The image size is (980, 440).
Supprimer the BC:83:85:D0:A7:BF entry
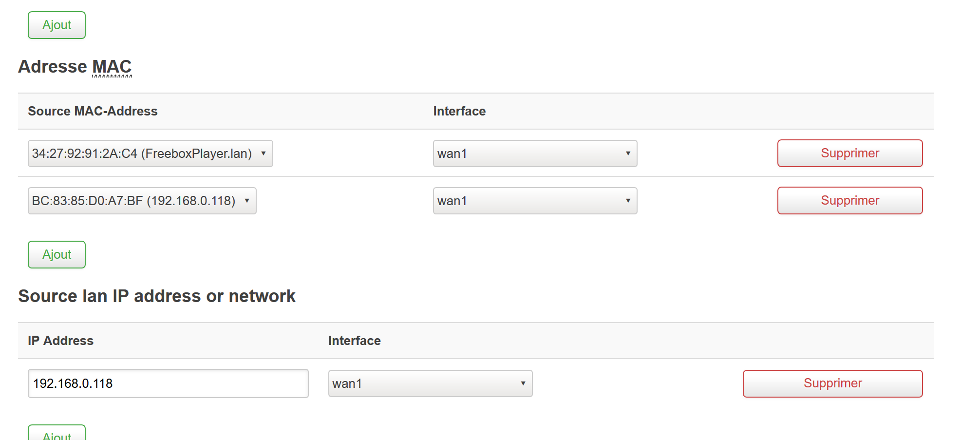[849, 200]
